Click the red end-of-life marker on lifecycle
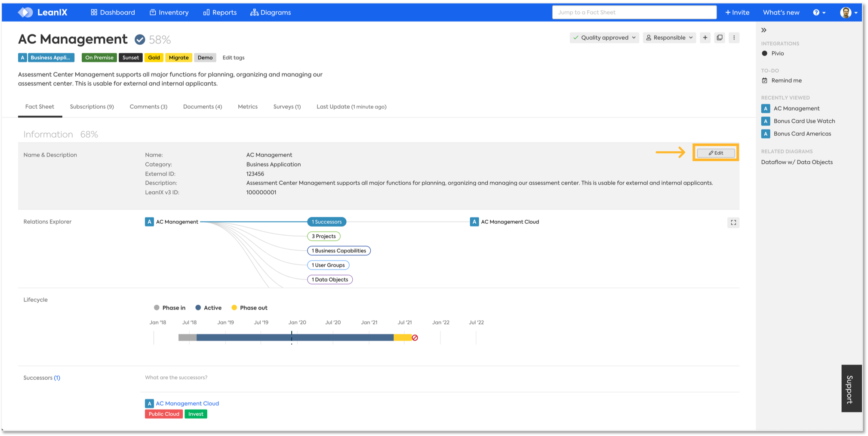Viewport: 868px width, 436px height. [415, 338]
